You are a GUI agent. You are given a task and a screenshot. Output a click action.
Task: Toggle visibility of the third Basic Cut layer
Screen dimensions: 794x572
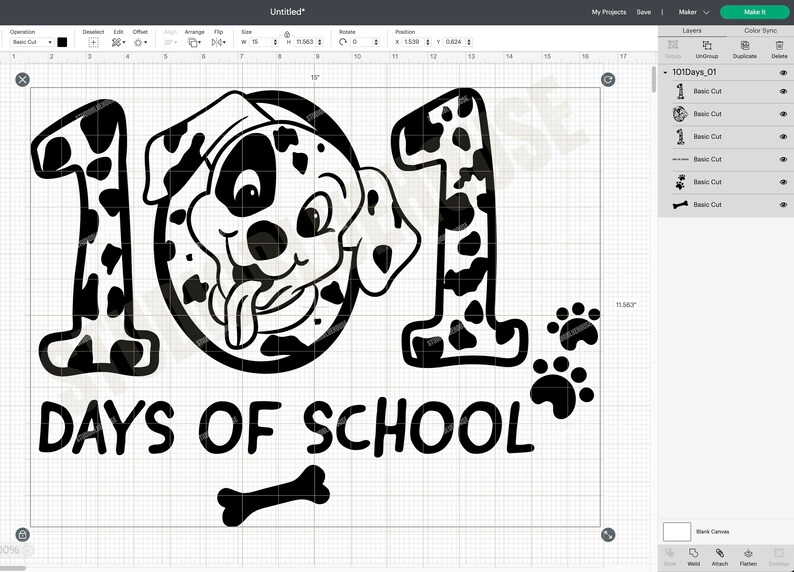tap(783, 137)
